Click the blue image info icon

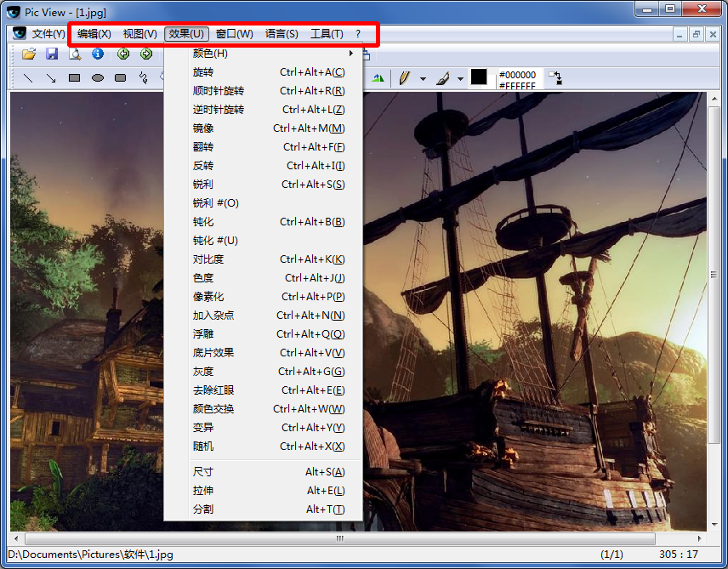(x=98, y=54)
